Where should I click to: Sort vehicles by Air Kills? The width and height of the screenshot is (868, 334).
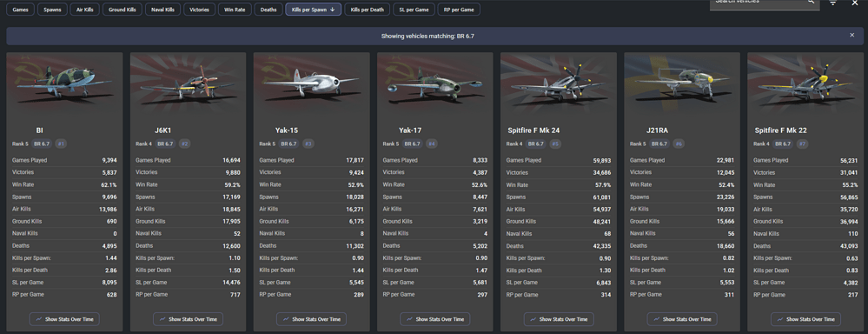[84, 10]
